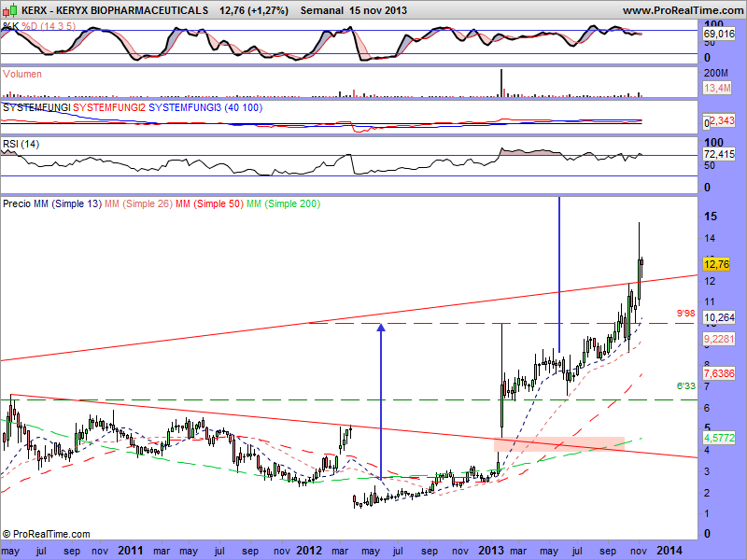Click the "15 nov 2013" date in the header
Screen dimensions: 747x560
tap(378, 10)
